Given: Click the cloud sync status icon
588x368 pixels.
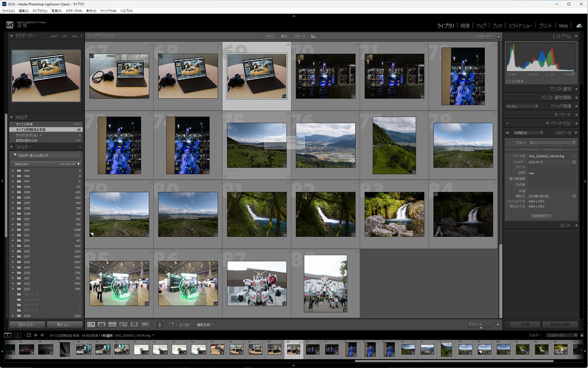Looking at the screenshot, I should (x=579, y=26).
